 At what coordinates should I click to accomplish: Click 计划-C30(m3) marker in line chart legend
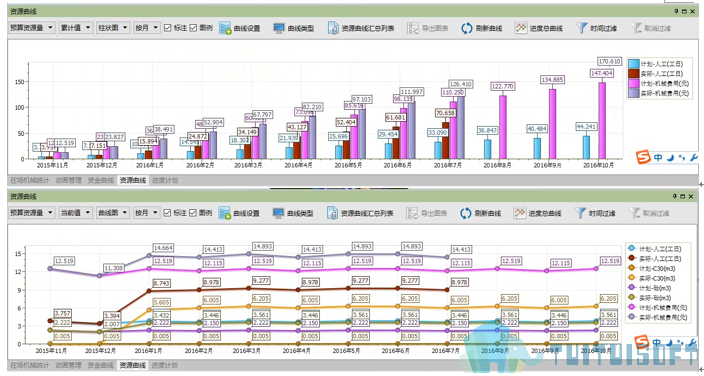pyautogui.click(x=632, y=268)
